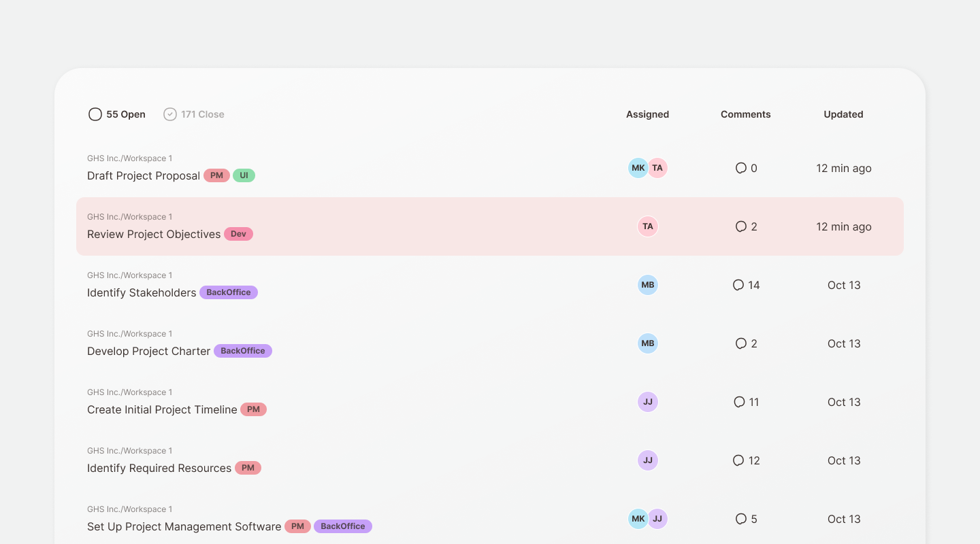Click the PM tag on Create Initial Project Timeline
Screen dimensions: 980x544
click(253, 409)
